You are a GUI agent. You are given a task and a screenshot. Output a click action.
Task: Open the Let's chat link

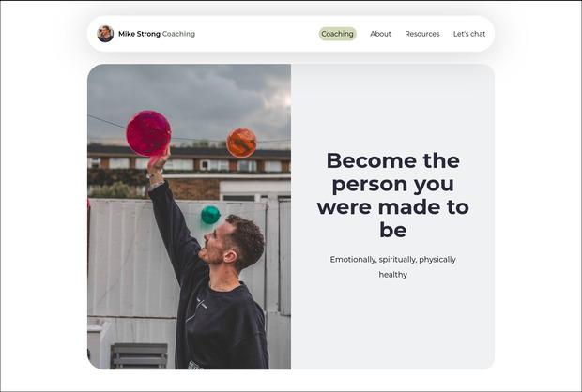tap(469, 34)
